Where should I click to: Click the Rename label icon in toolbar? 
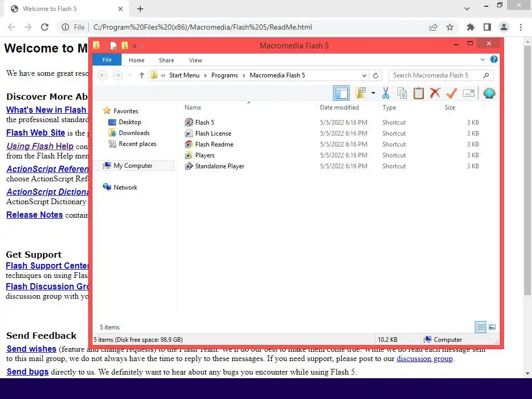tap(469, 93)
